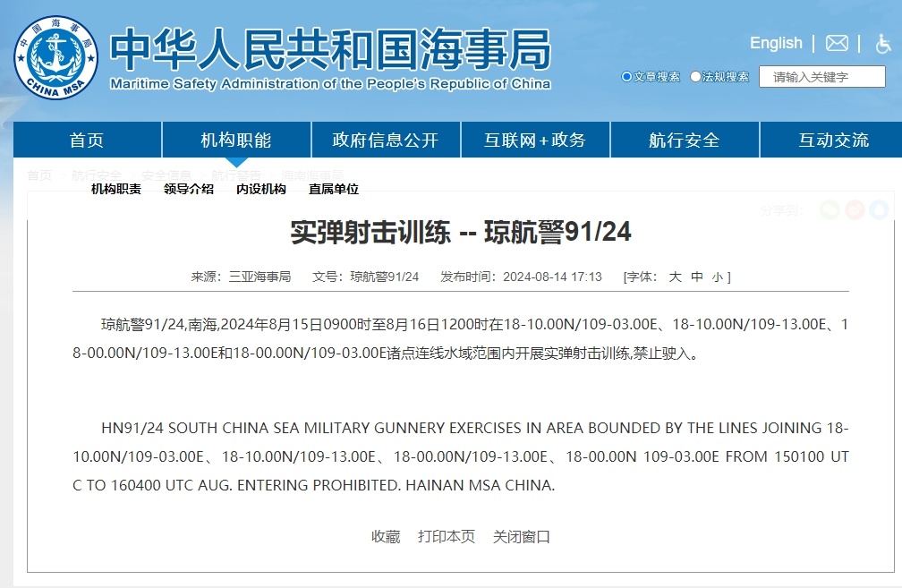Click the 中华人民共和国海事局 site title

[330, 49]
